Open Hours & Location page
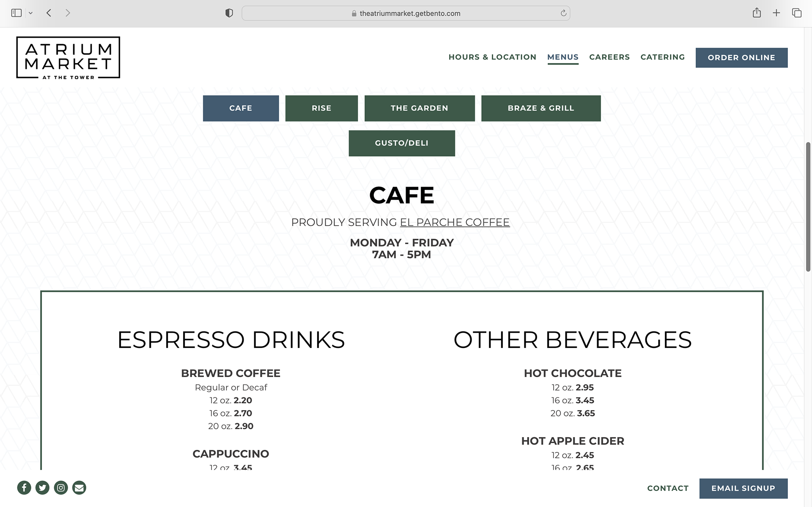Image resolution: width=812 pixels, height=507 pixels. point(492,57)
